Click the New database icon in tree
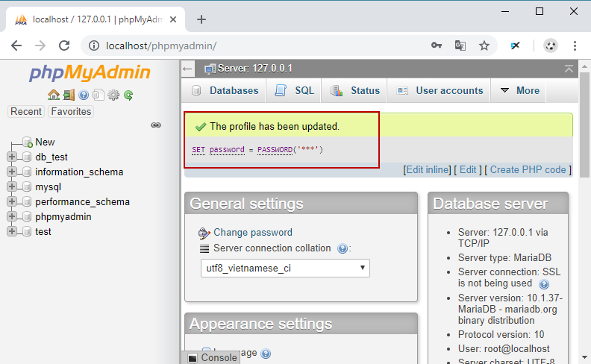The height and width of the screenshot is (364, 591). 27,142
